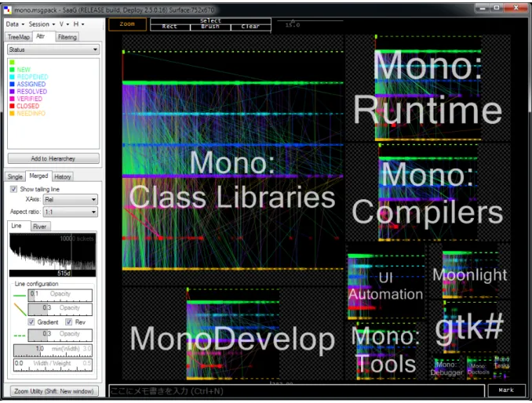Open the XAxis Rel dropdown
This screenshot has width=532, height=403.
(71, 199)
